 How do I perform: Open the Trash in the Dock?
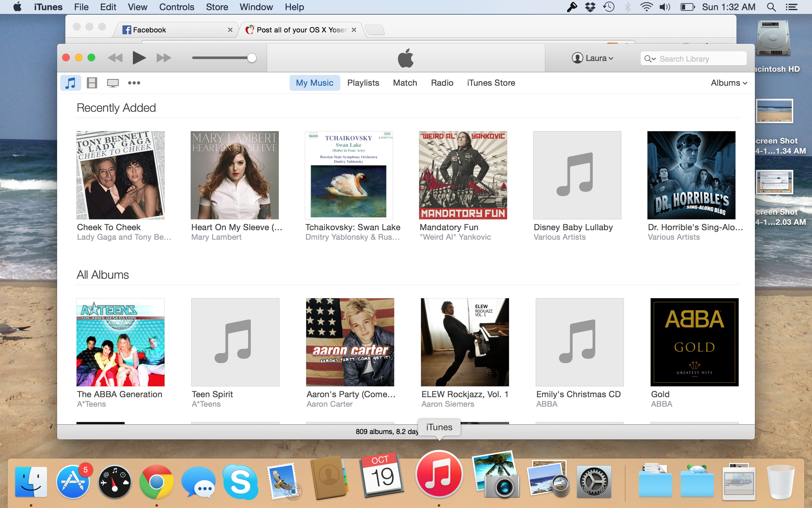click(781, 482)
